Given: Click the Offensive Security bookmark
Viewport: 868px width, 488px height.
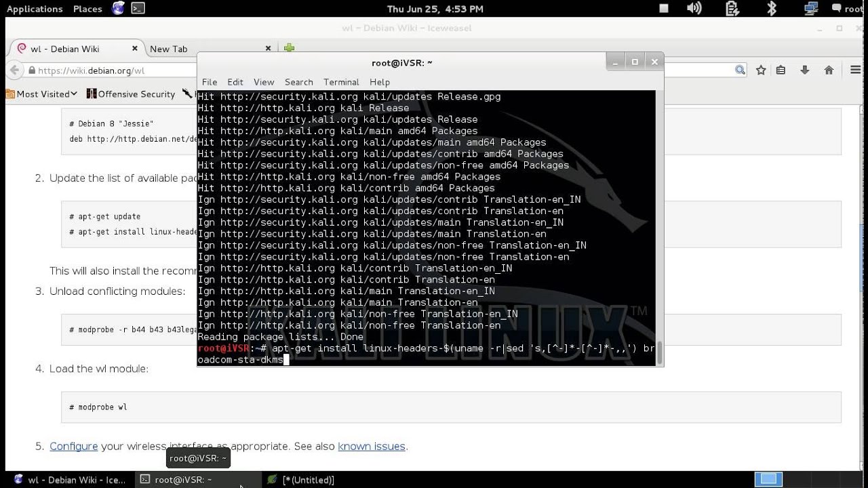Looking at the screenshot, I should [131, 94].
